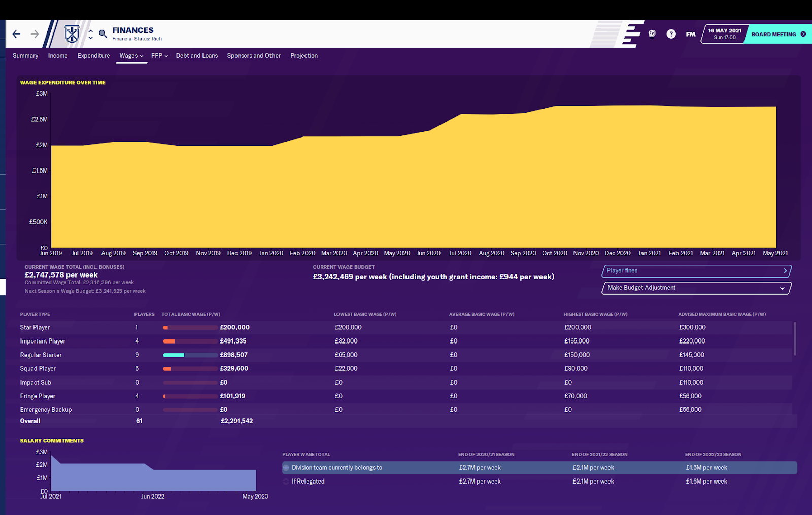The height and width of the screenshot is (515, 812).
Task: Go back with the left arrow
Action: (16, 34)
